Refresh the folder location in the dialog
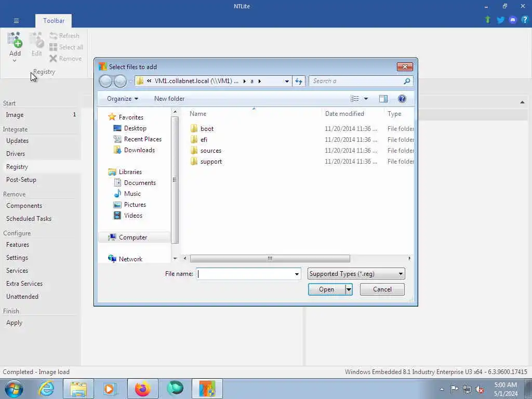 tap(299, 81)
